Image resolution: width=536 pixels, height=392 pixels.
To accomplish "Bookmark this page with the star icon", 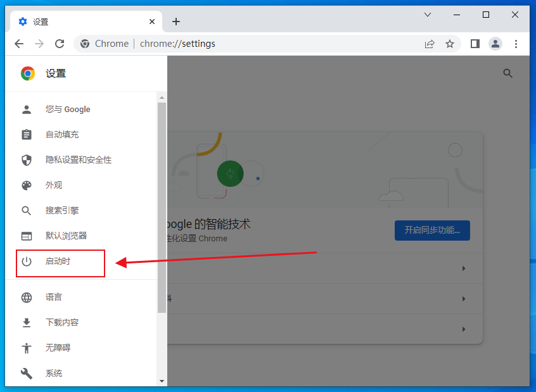I will pyautogui.click(x=450, y=44).
